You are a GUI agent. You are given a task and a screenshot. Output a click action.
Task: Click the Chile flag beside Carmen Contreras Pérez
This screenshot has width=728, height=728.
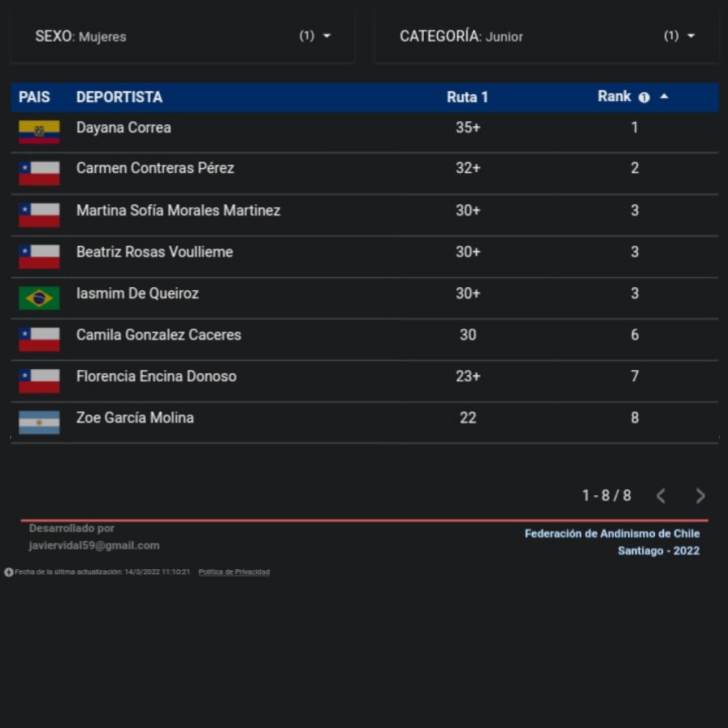pos(39,173)
